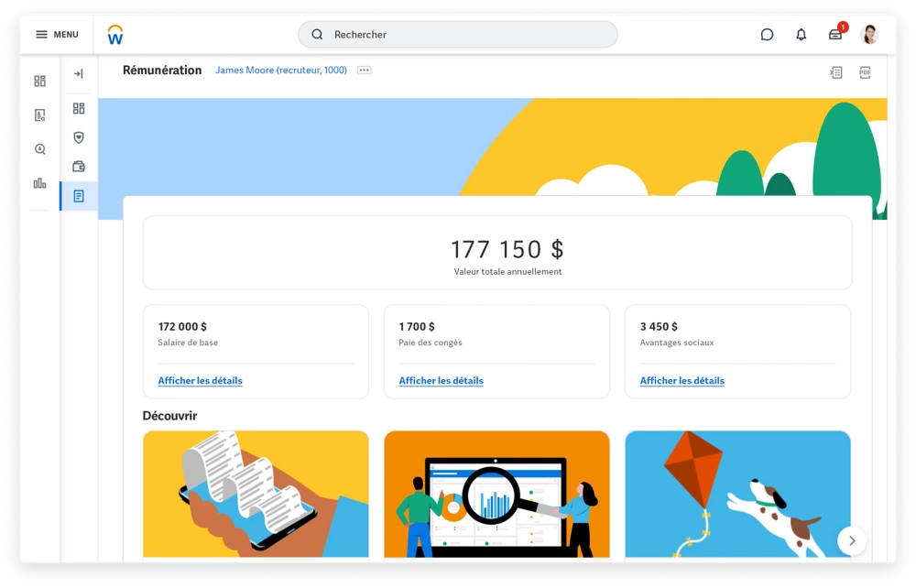The width and height of the screenshot is (916, 588).
Task: Open the inbox tray with red badge
Action: 835,35
